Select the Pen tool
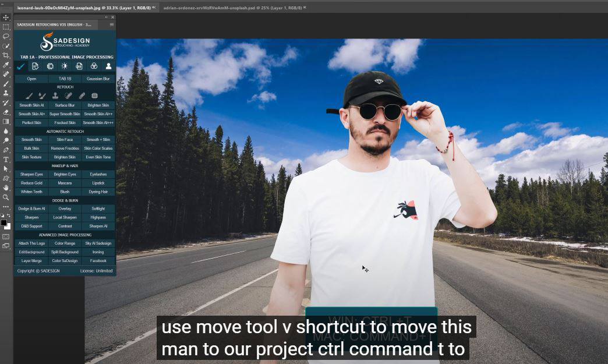The width and height of the screenshot is (608, 364). (x=6, y=150)
